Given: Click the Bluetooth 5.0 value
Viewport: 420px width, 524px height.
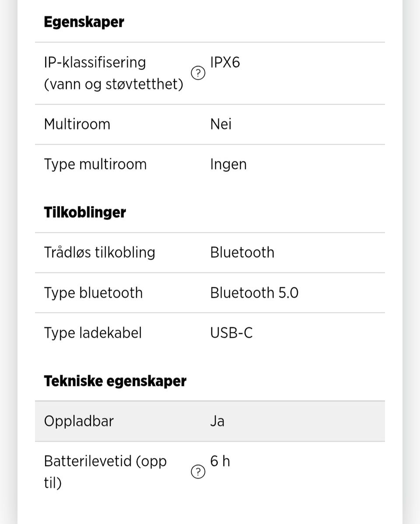Looking at the screenshot, I should [254, 293].
